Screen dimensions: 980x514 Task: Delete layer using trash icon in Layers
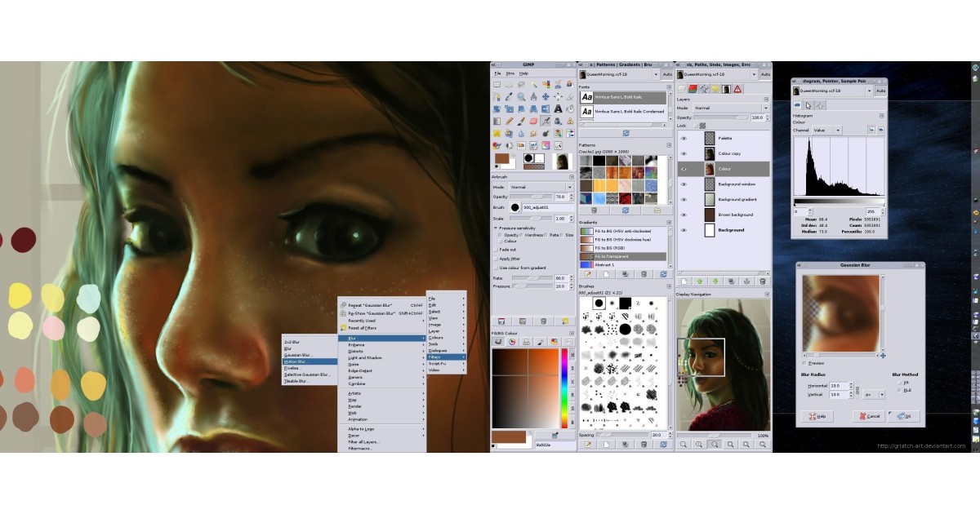[761, 281]
